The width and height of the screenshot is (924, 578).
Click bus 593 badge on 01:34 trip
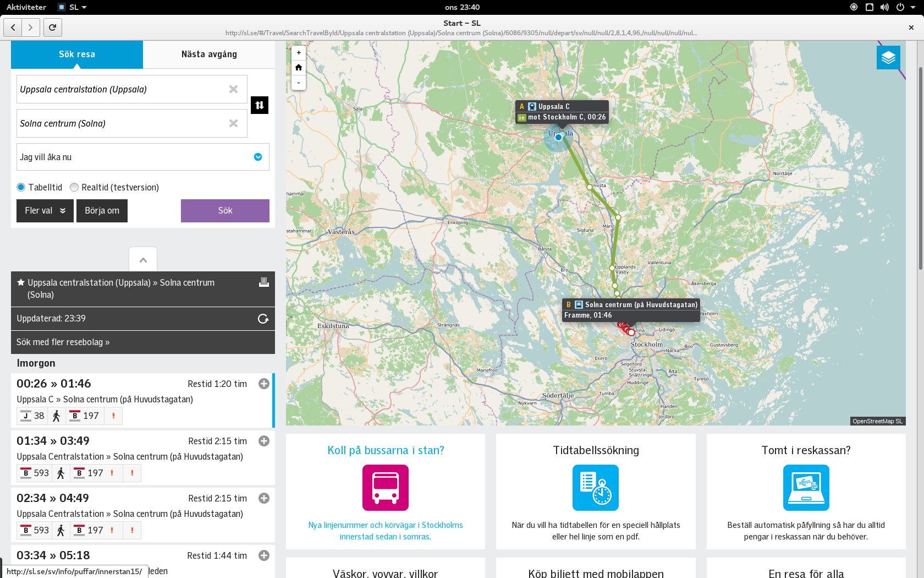35,473
